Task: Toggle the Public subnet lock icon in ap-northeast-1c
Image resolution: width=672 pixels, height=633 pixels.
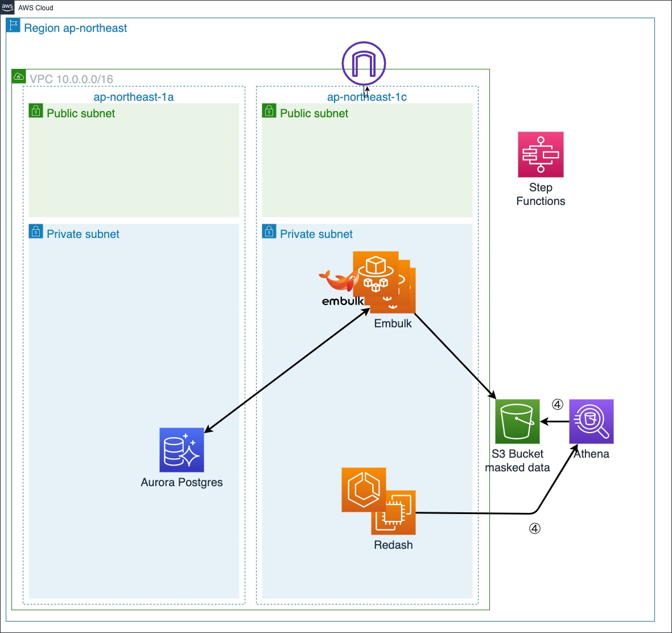Action: click(268, 110)
